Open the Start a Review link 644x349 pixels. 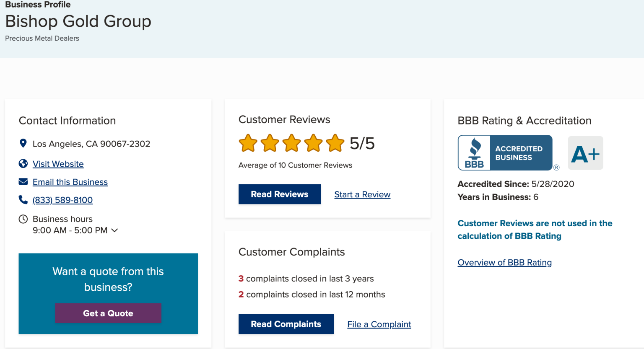click(362, 194)
